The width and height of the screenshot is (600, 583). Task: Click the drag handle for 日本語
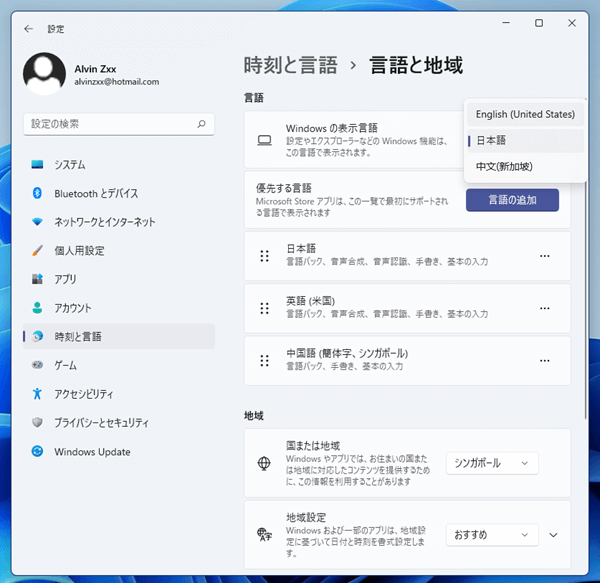coord(264,256)
